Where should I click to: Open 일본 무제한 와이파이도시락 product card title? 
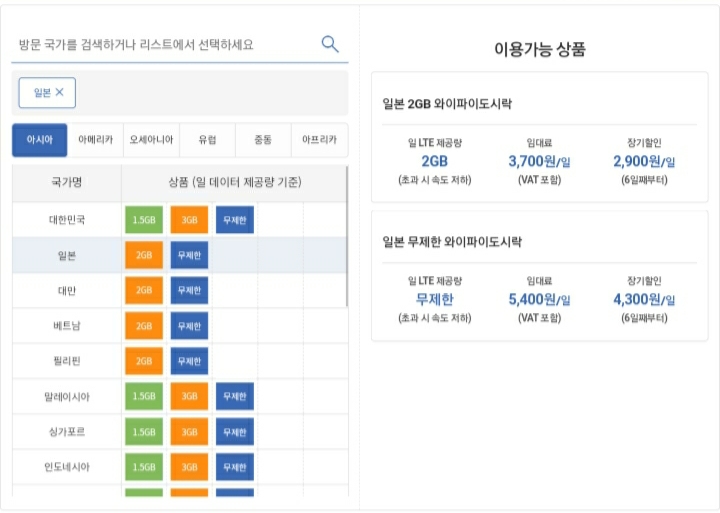click(x=452, y=242)
